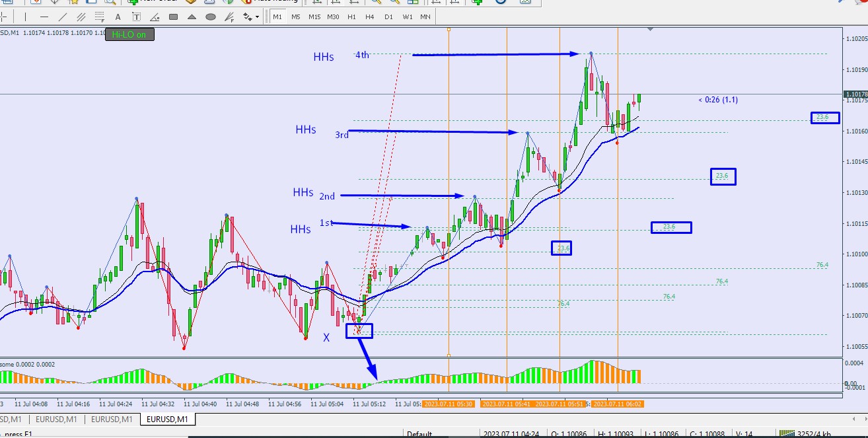Select the text label tool
868x438 pixels.
[136, 17]
